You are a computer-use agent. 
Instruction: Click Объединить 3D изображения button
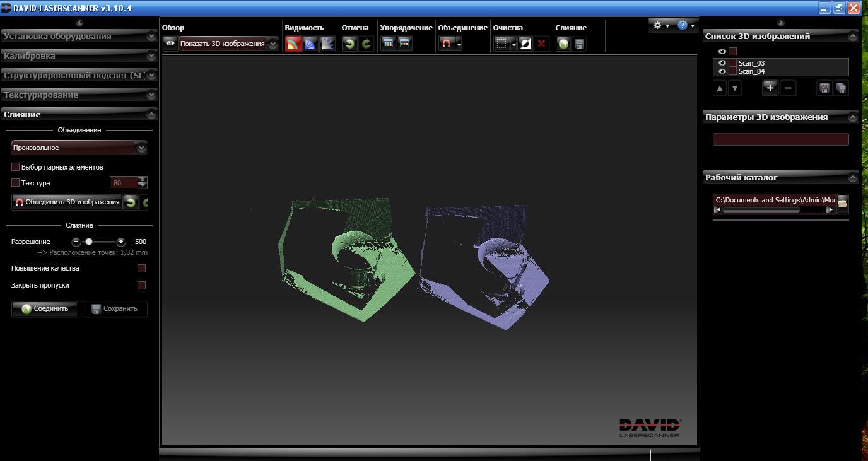(67, 202)
